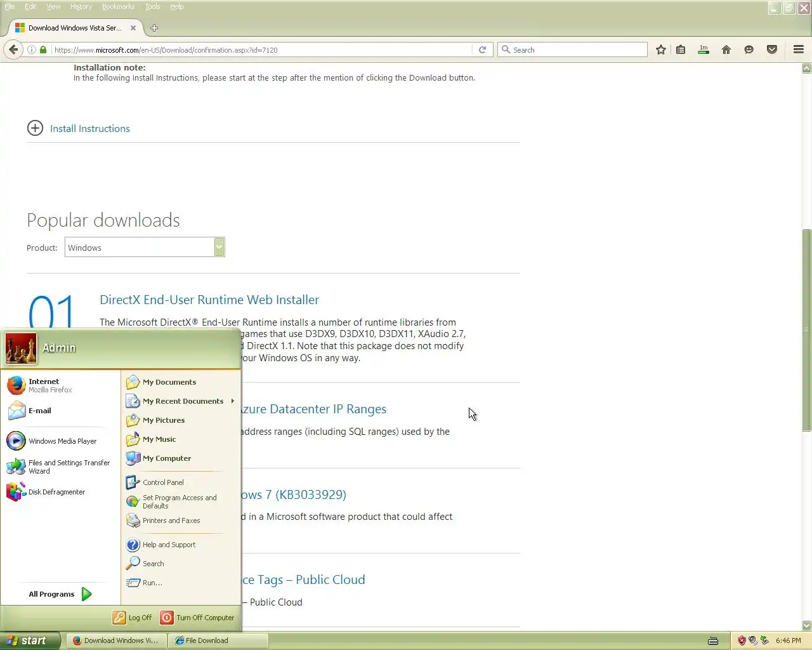Viewport: 812px width, 650px height.
Task: Open Files and Settings Transfer Wizard
Action: coord(60,467)
